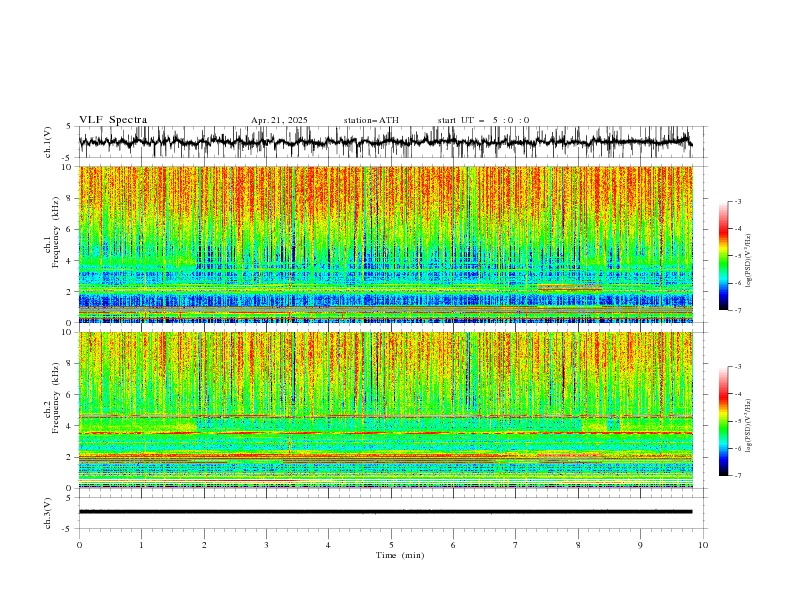
Task: Click the time axis tick label "9"
Action: pyautogui.click(x=640, y=545)
